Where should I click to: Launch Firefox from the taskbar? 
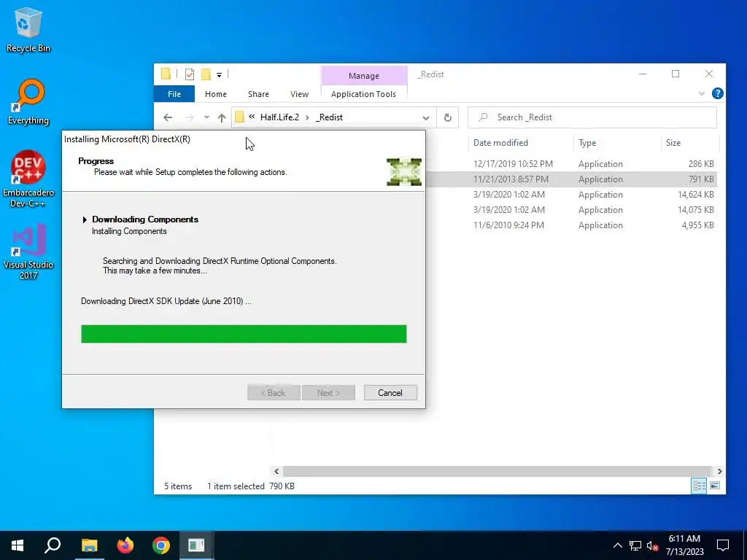(x=125, y=545)
